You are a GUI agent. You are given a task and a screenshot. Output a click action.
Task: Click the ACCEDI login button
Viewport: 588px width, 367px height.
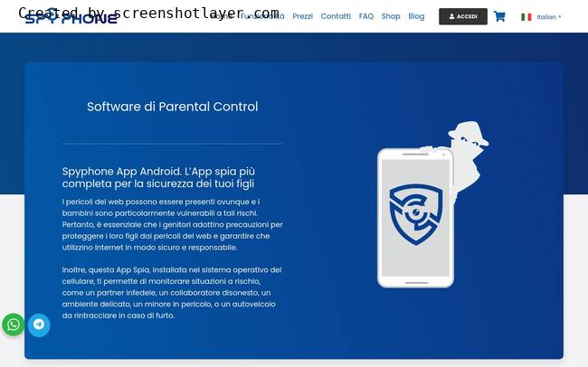463,16
